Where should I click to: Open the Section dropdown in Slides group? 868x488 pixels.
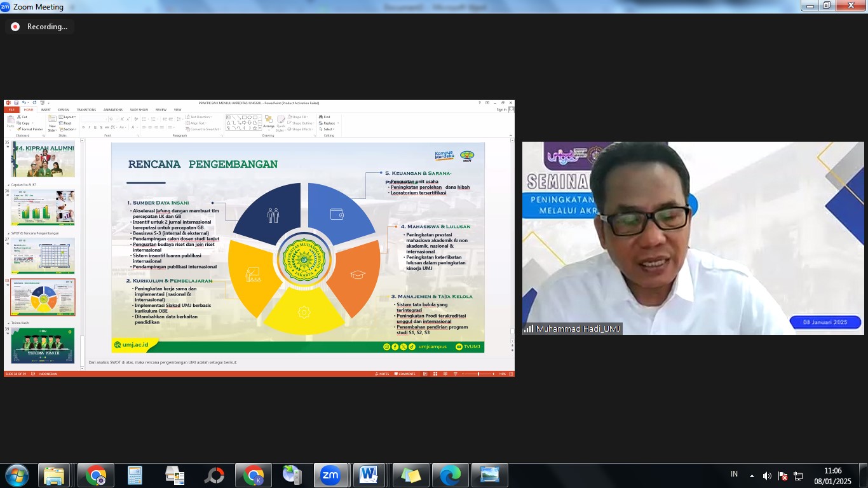[68, 129]
